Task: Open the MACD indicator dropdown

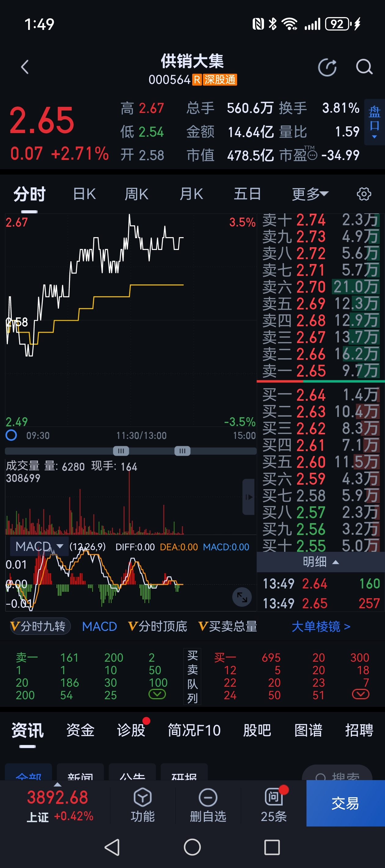Action: 39,546
